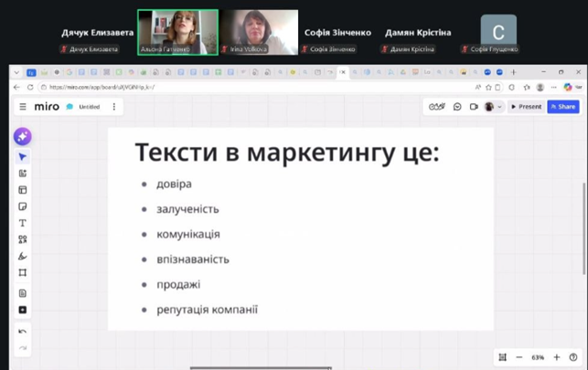Undo the last board action
Image resolution: width=588 pixels, height=370 pixels.
pos(23,331)
